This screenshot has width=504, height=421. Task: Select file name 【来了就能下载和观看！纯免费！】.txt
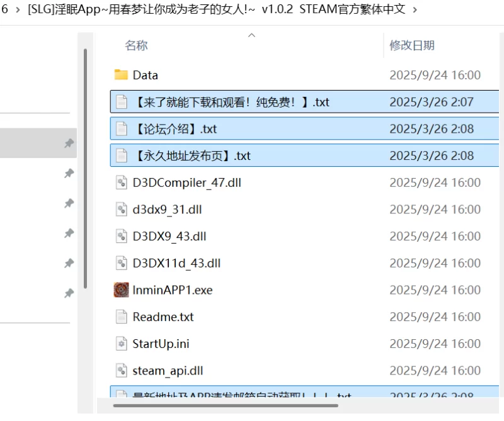(231, 102)
